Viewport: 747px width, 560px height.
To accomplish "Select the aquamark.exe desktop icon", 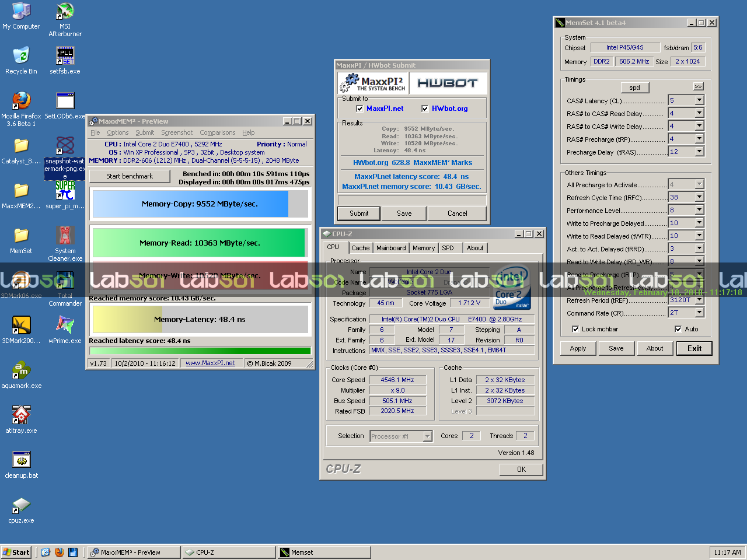I will pos(21,375).
